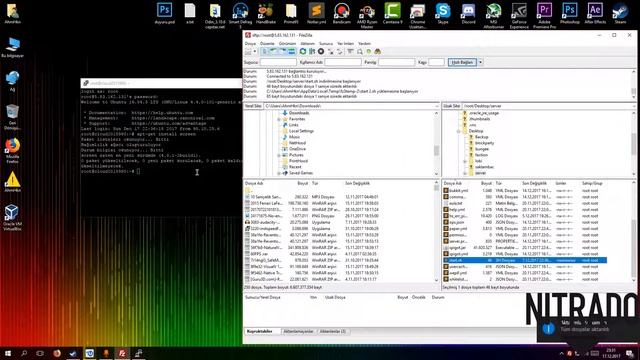Switch to the Aktarılamayanlar tab
The width and height of the screenshot is (640, 360).
pos(298,331)
